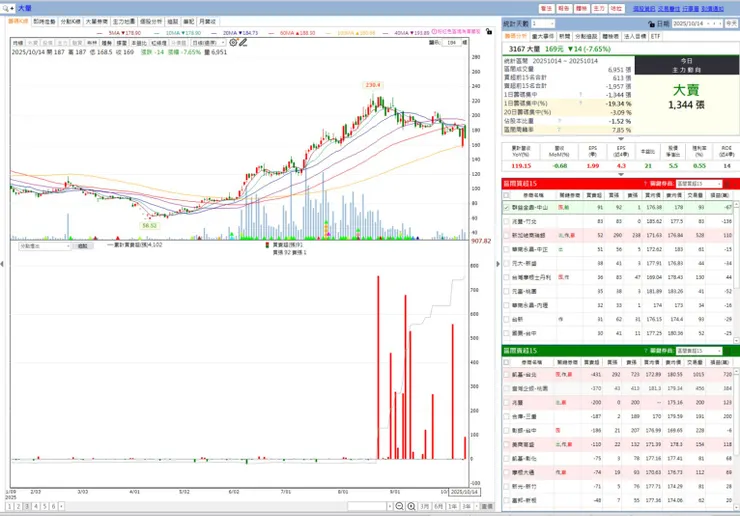Zoom out chart with minus magnifier

tap(399, 506)
